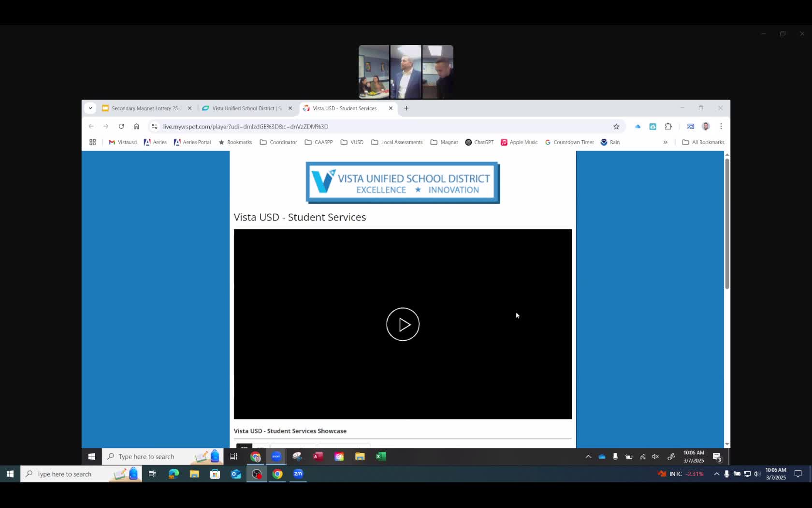812x508 pixels.
Task: Open the CAASPP bookmarks folder
Action: pos(319,142)
